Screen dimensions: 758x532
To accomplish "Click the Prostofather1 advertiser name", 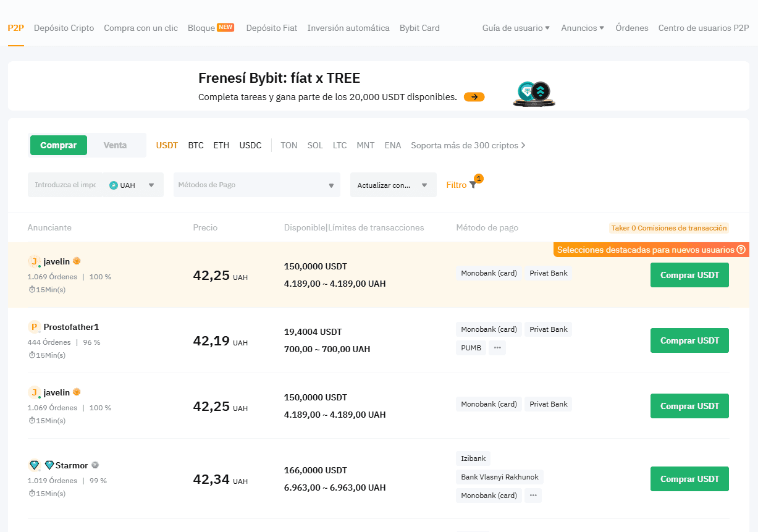I will point(71,327).
